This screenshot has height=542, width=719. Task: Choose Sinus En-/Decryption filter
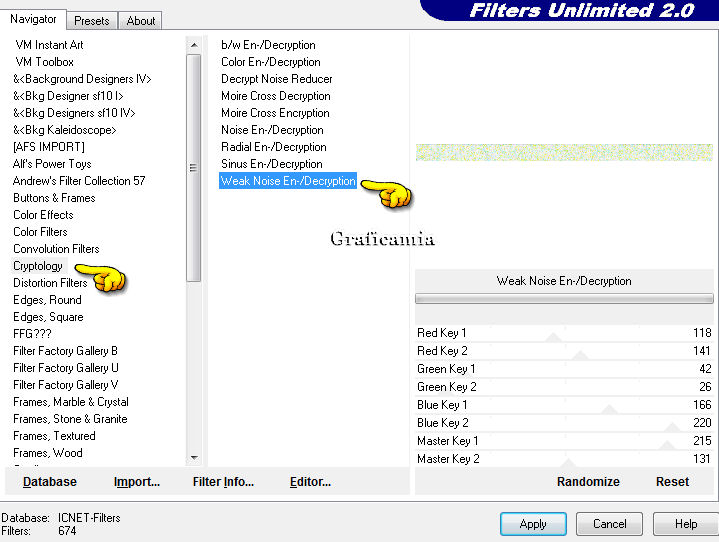271,164
